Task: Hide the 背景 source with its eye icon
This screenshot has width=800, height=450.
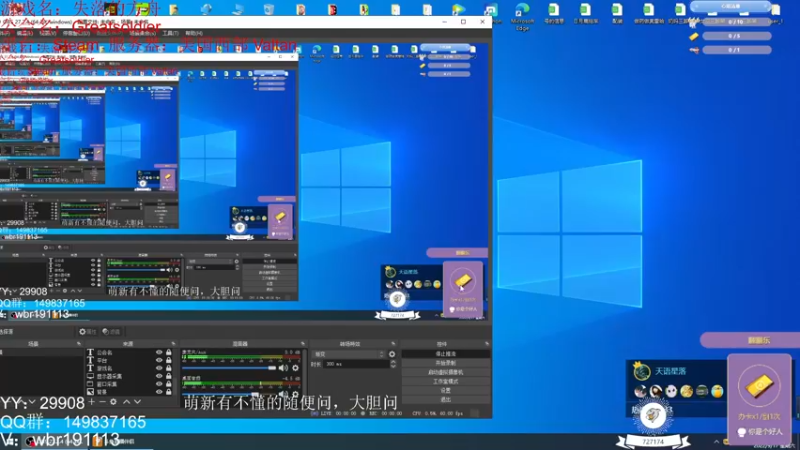Action: tap(159, 392)
